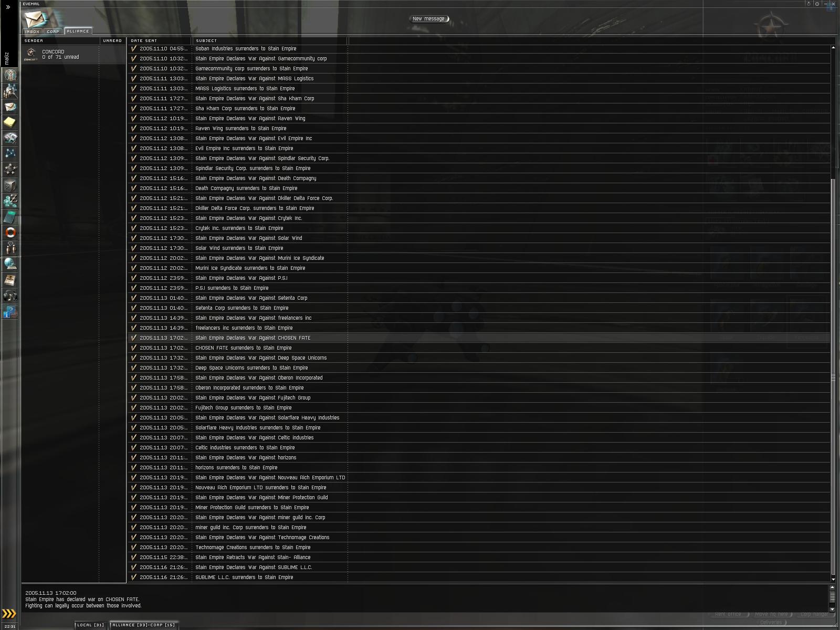Screen dimensions: 840x630
Task: Open 'Stain Empire Declares War Against Evil Empire Inc'
Action: tap(479, 138)
